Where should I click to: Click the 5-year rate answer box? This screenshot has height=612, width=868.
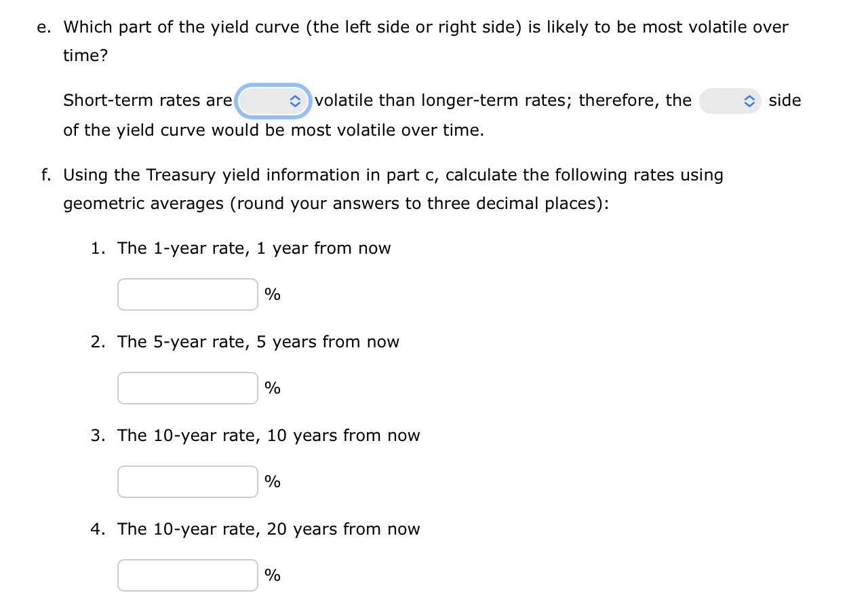[187, 387]
